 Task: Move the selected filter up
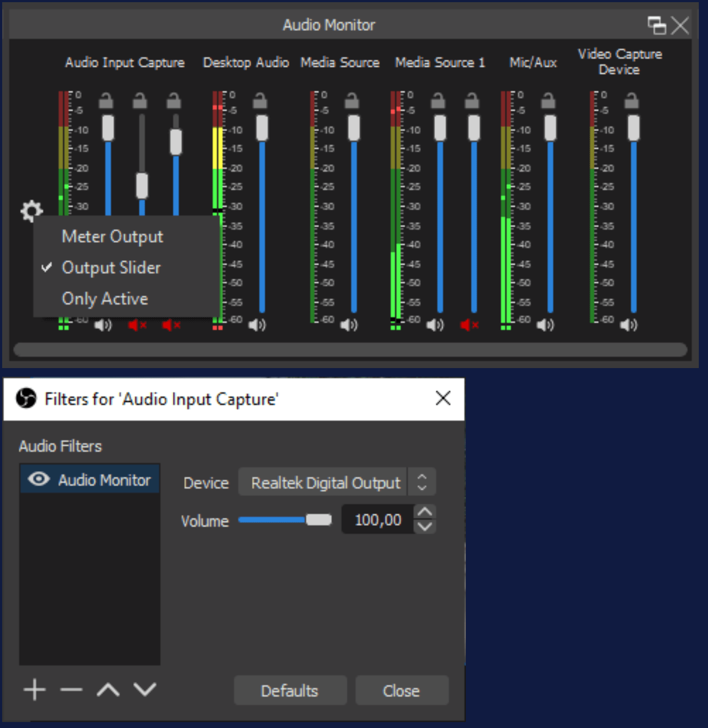[108, 690]
